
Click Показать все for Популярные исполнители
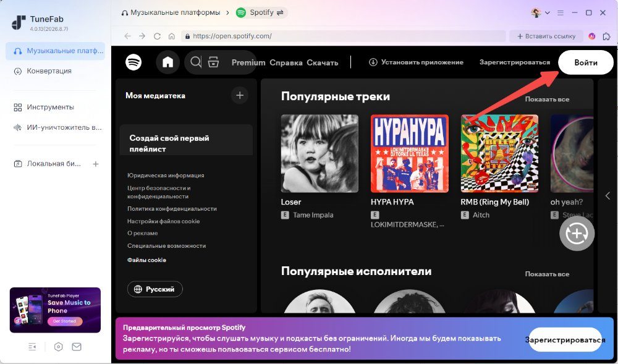[x=547, y=274]
